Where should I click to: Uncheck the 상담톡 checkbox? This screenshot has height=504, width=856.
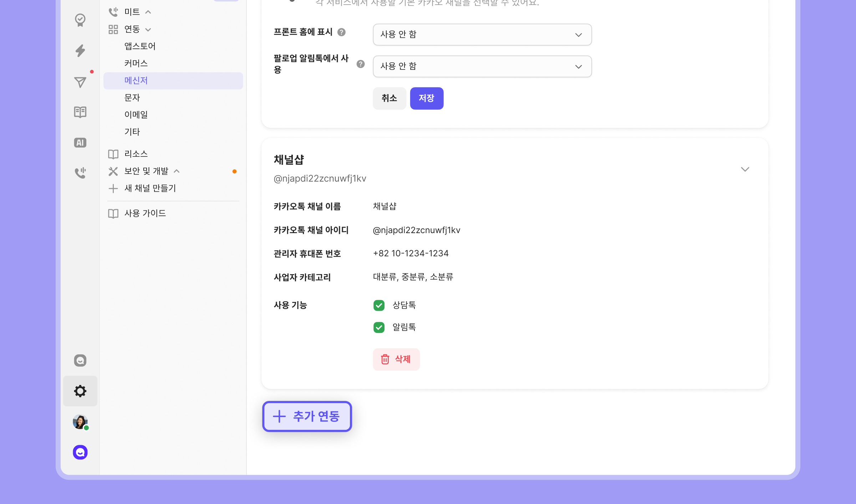pyautogui.click(x=379, y=305)
